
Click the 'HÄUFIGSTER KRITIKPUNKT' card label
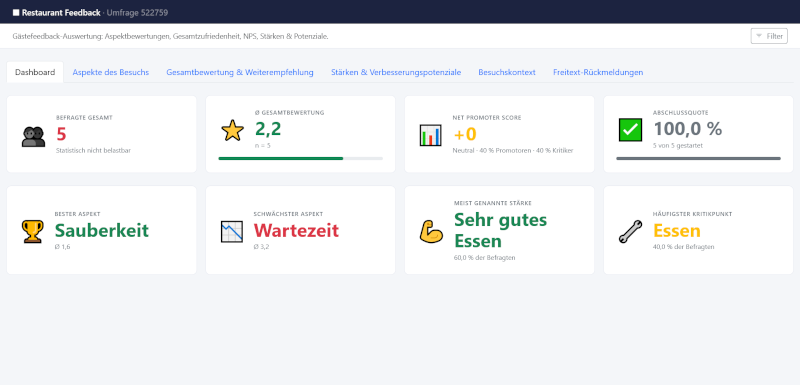tap(692, 214)
